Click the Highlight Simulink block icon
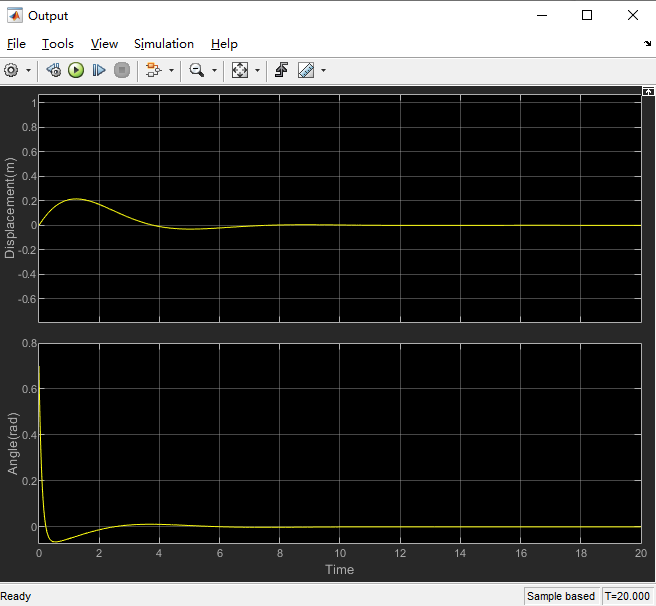Image resolution: width=656 pixels, height=606 pixels. point(154,70)
